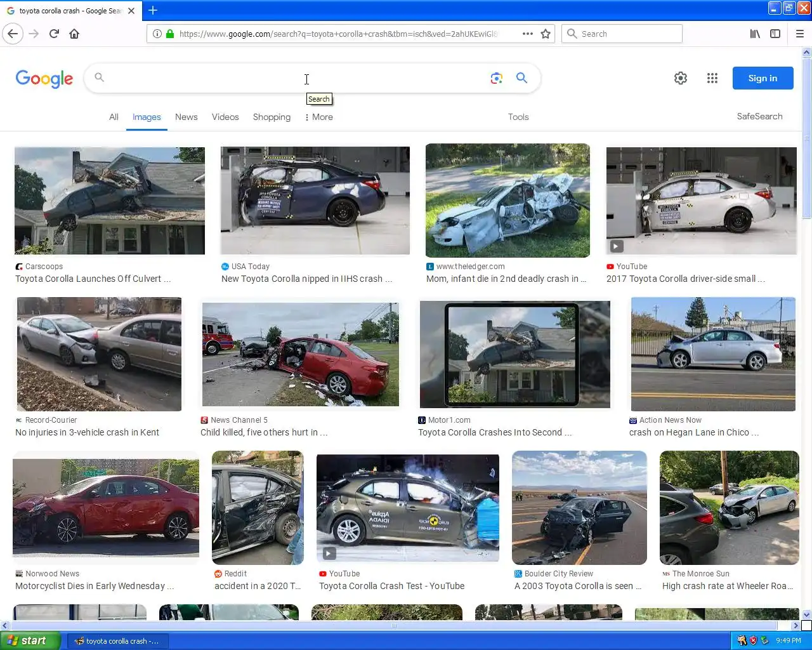Click the blue Sign in button
This screenshot has width=812, height=650.
763,78
